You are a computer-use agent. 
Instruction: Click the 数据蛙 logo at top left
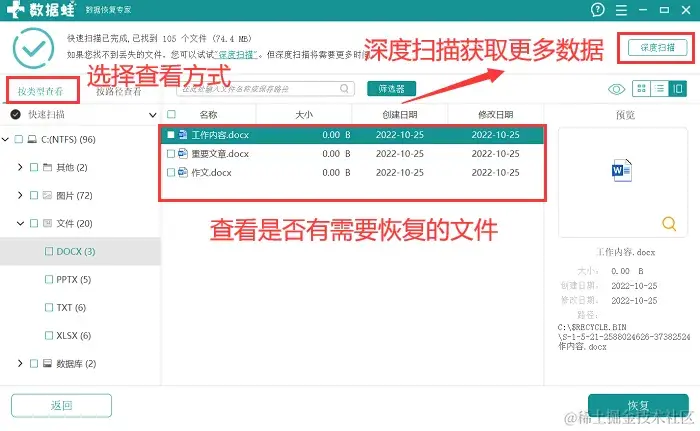[41, 9]
